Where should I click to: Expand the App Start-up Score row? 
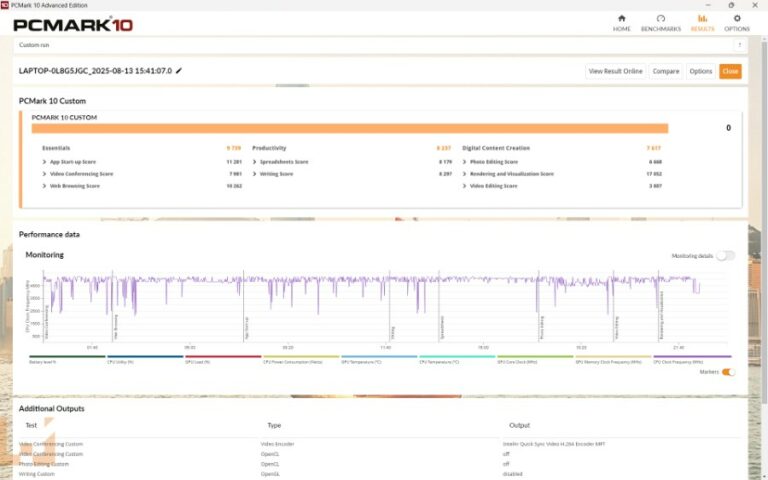[44, 161]
